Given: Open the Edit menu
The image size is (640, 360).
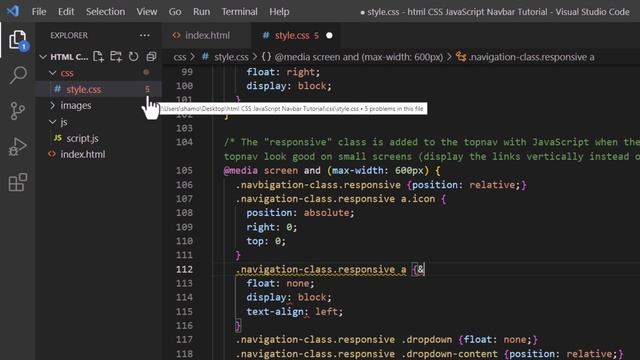Looking at the screenshot, I should [x=66, y=12].
